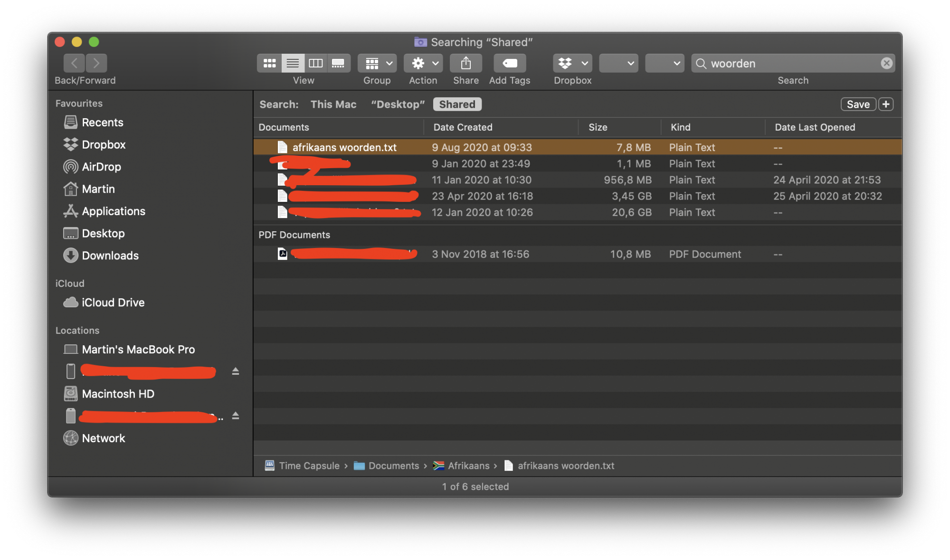The height and width of the screenshot is (560, 950).
Task: Switch to the This Mac search scope
Action: [x=332, y=104]
